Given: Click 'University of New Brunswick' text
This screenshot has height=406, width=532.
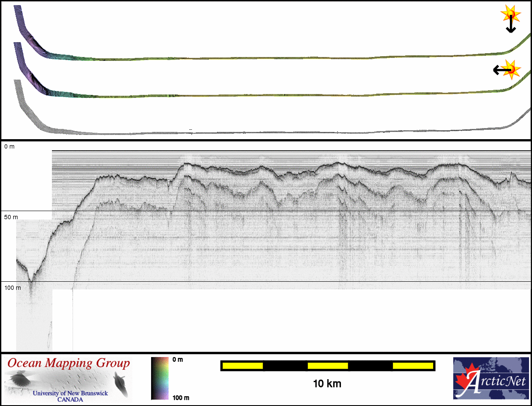Looking at the screenshot, I should pos(70,393).
